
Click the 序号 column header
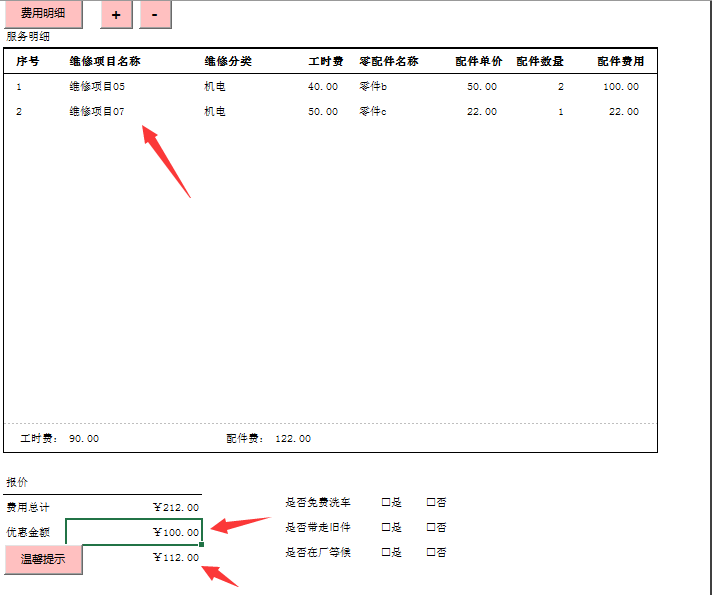[28, 61]
